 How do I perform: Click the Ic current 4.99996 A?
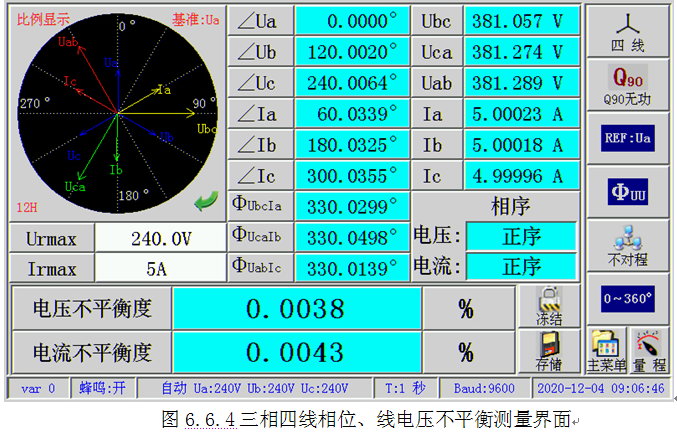(x=522, y=176)
